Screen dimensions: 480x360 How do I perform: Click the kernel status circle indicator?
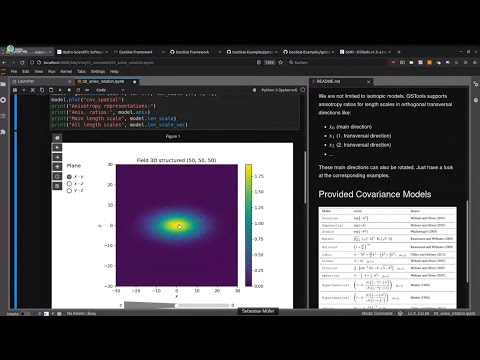(x=303, y=90)
